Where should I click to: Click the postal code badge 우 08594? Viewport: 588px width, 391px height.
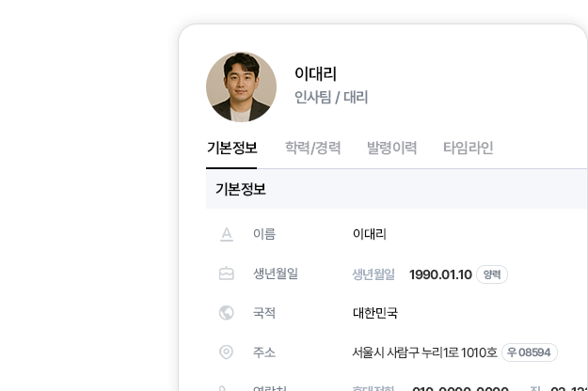point(530,352)
